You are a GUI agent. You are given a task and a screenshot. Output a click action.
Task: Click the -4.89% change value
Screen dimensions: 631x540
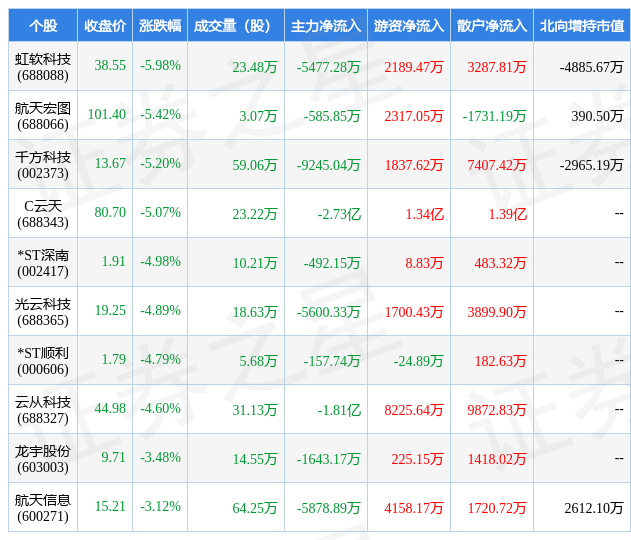click(161, 310)
